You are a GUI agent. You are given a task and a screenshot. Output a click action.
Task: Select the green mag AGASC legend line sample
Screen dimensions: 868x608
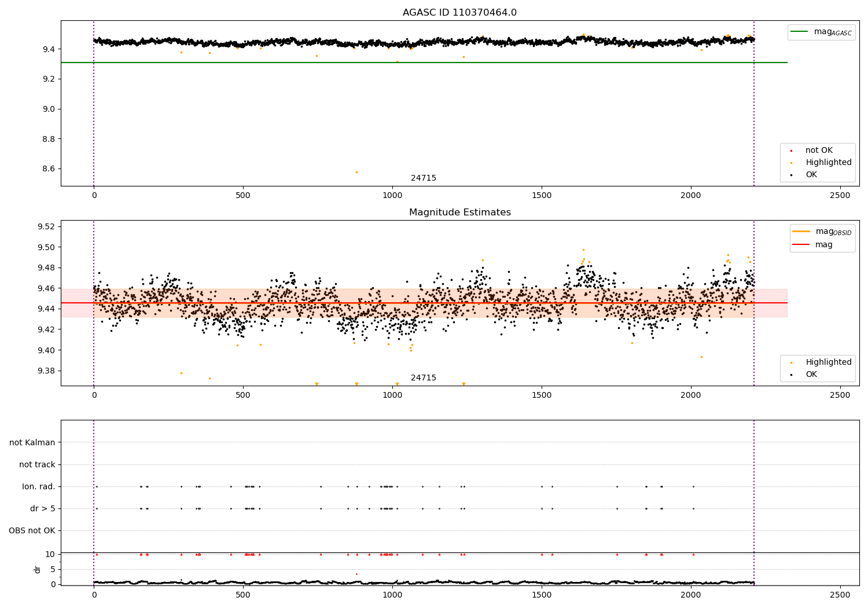pos(800,32)
